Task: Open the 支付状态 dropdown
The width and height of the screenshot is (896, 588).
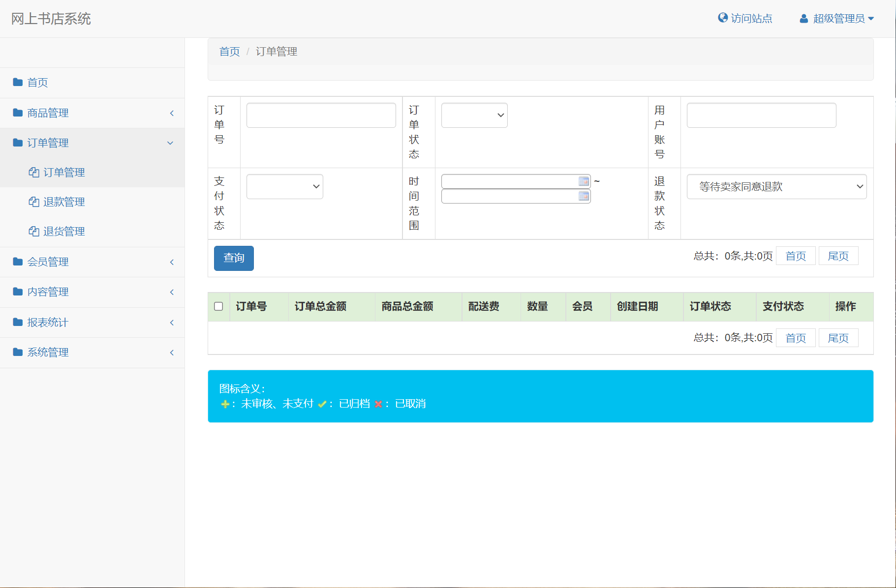Action: [x=284, y=186]
